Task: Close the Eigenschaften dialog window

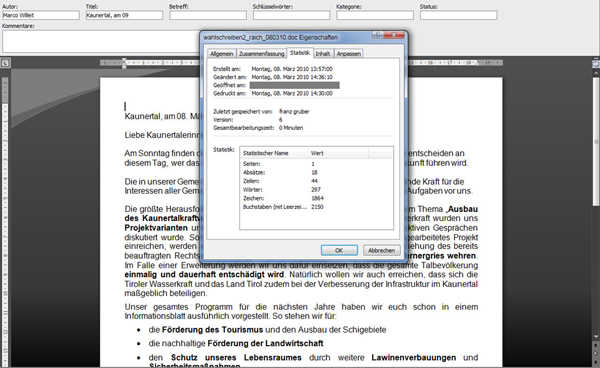Action: pos(394,35)
